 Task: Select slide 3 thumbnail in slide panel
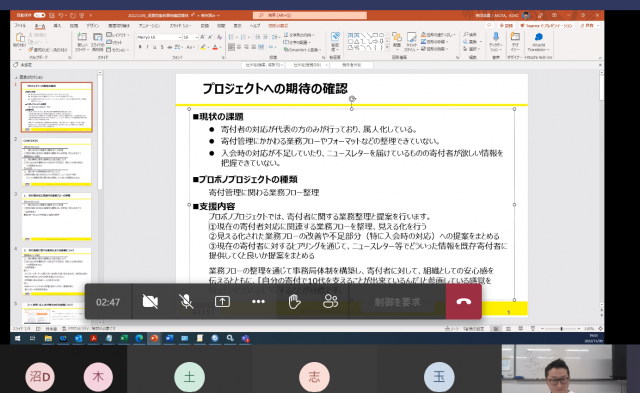point(57,217)
